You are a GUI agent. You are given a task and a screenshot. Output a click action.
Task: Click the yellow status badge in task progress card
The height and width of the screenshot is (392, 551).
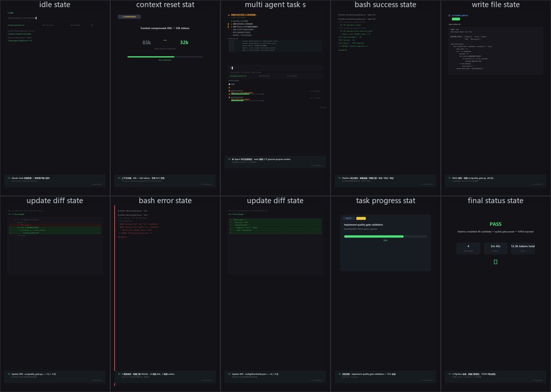(x=361, y=218)
